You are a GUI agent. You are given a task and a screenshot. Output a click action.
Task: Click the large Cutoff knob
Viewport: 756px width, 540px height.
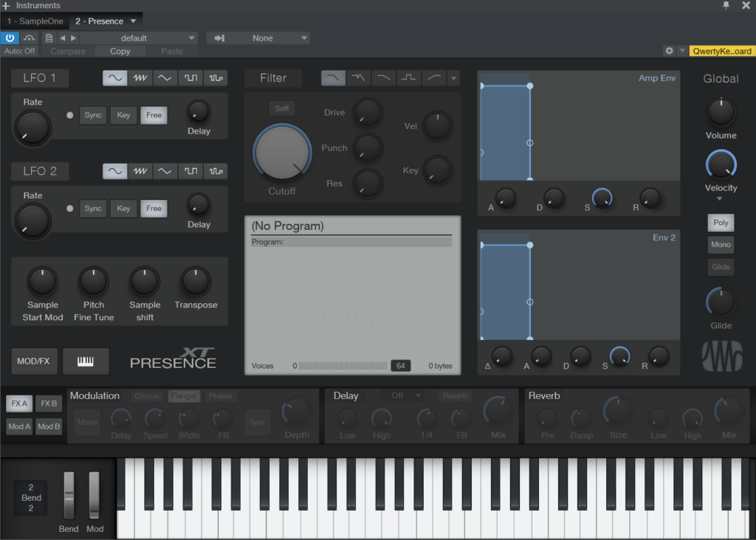point(282,152)
